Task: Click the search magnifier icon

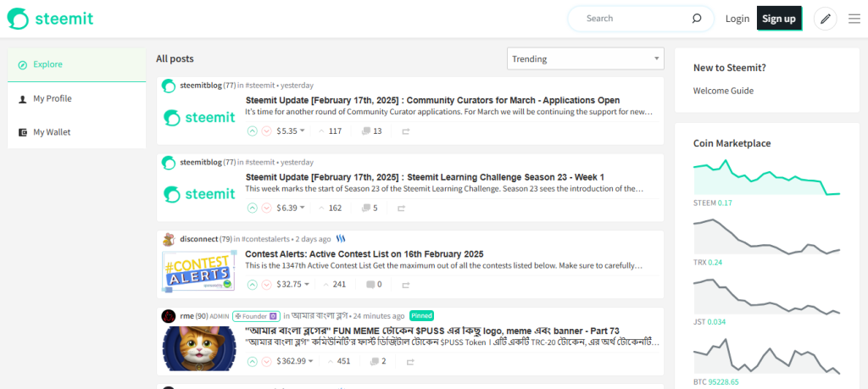Action: [x=697, y=19]
